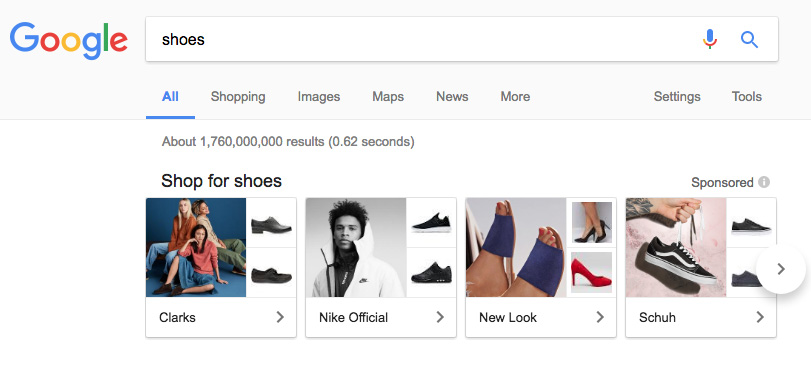Open Nike Official card chevron arrow
The image size is (811, 371).
(x=440, y=317)
